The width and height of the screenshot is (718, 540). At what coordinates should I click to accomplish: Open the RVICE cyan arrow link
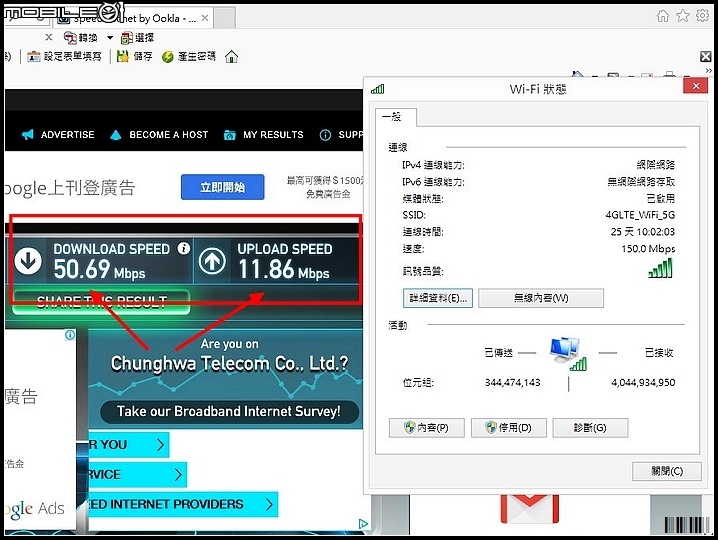click(x=137, y=475)
